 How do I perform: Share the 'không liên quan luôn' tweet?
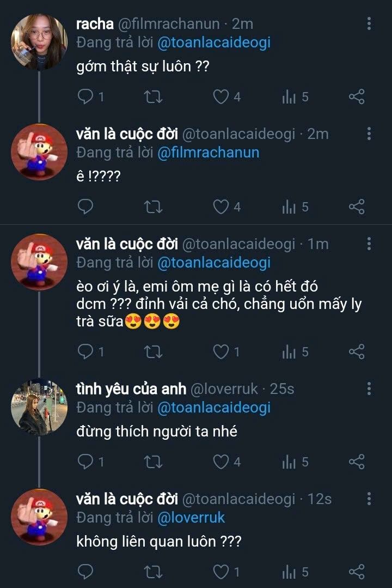(357, 572)
